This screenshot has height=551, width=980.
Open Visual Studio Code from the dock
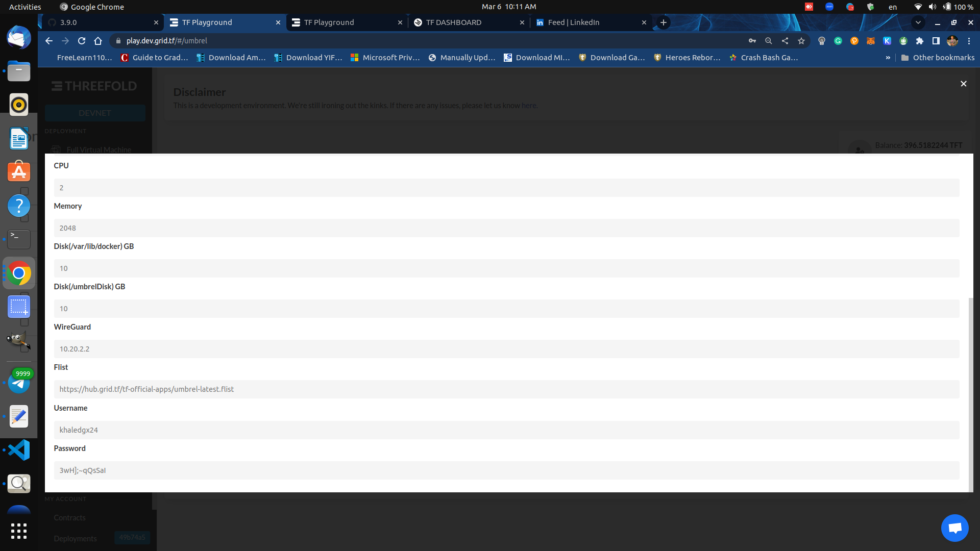tap(18, 449)
